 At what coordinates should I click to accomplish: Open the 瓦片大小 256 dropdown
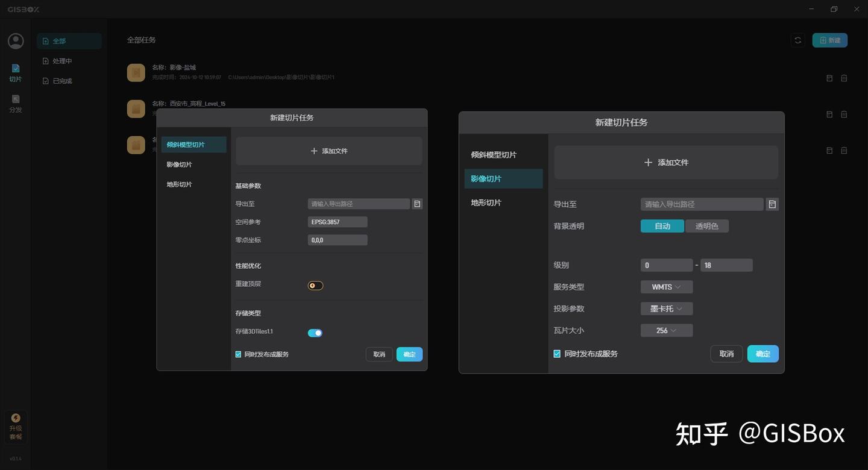[x=666, y=330]
